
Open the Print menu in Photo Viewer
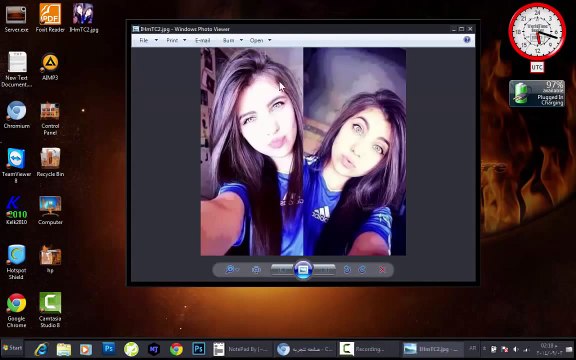pyautogui.click(x=176, y=40)
